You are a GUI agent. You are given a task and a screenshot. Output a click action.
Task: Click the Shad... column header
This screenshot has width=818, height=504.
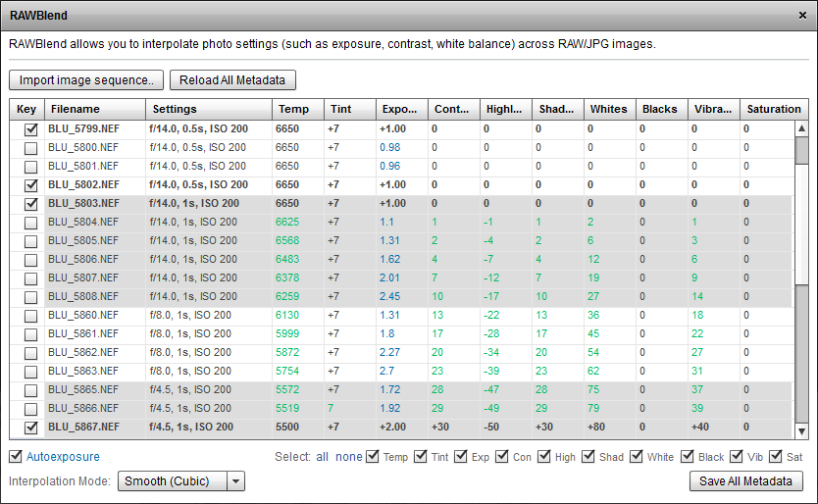[558, 109]
